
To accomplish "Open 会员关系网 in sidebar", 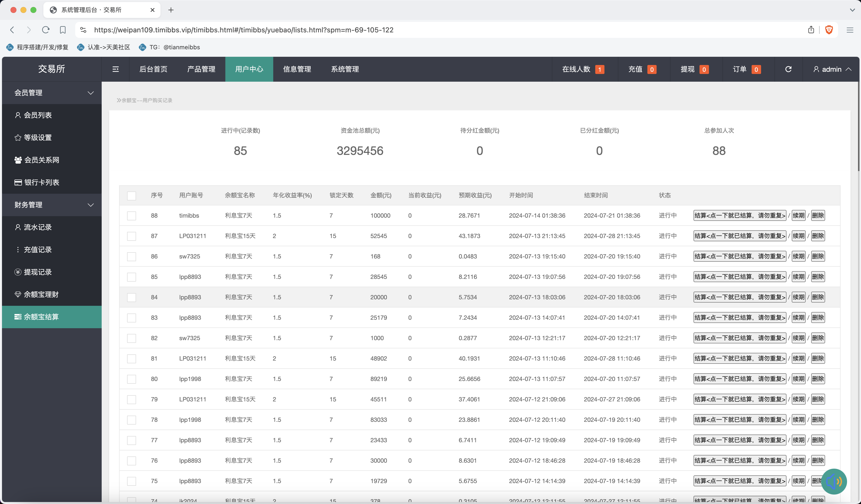I will 41,160.
